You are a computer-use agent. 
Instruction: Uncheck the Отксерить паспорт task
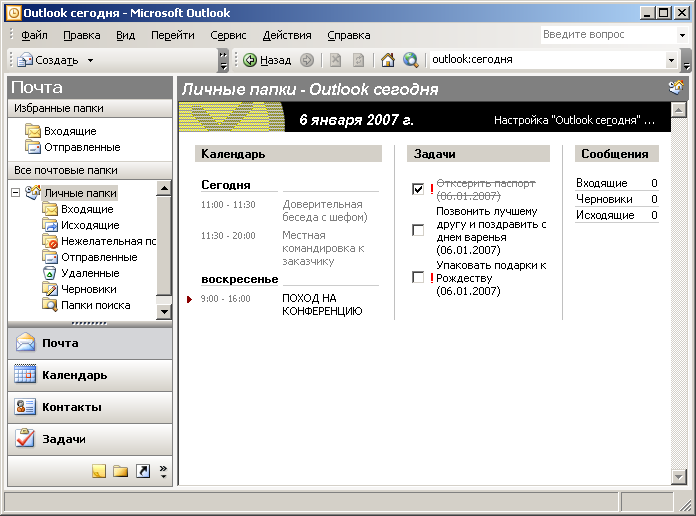tap(418, 189)
